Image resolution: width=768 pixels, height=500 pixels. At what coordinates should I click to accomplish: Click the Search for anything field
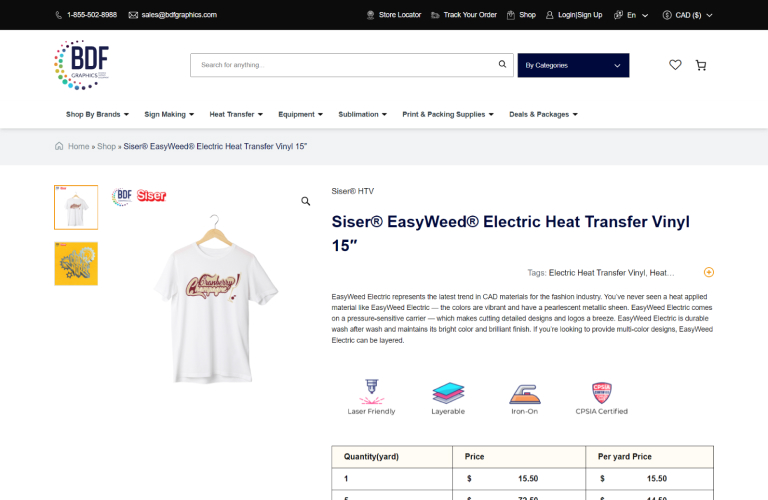click(343, 65)
